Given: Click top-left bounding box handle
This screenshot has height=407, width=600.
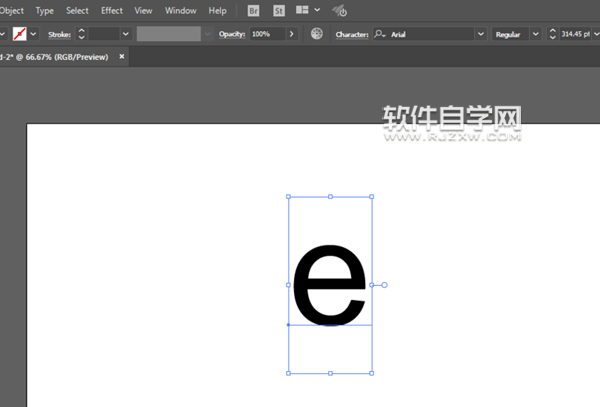Looking at the screenshot, I should 289,197.
